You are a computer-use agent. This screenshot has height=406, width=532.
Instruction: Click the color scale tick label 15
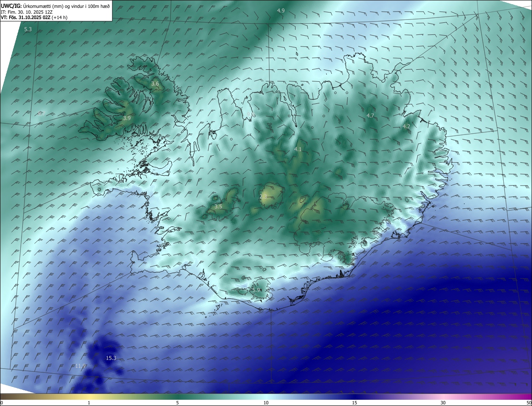click(355, 403)
